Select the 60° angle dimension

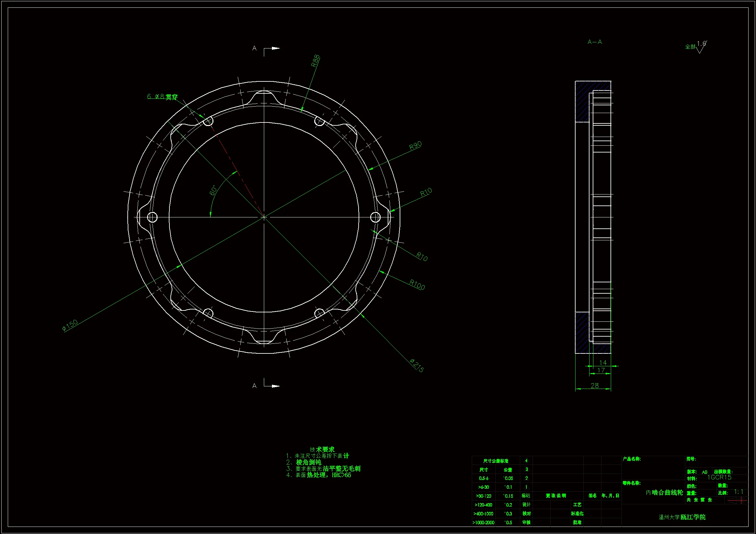point(213,190)
